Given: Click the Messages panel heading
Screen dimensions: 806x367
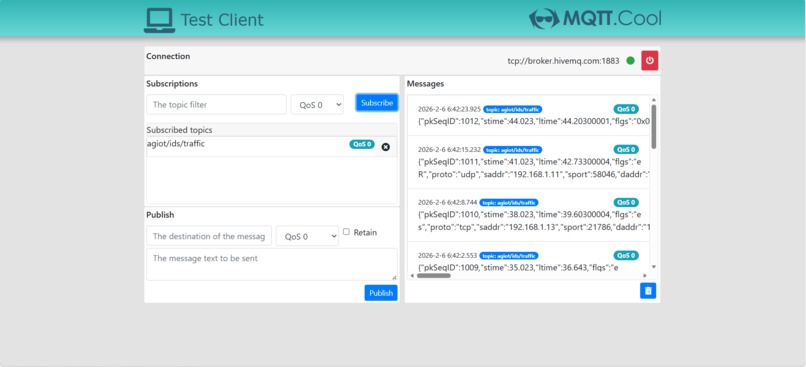Looking at the screenshot, I should coord(425,83).
